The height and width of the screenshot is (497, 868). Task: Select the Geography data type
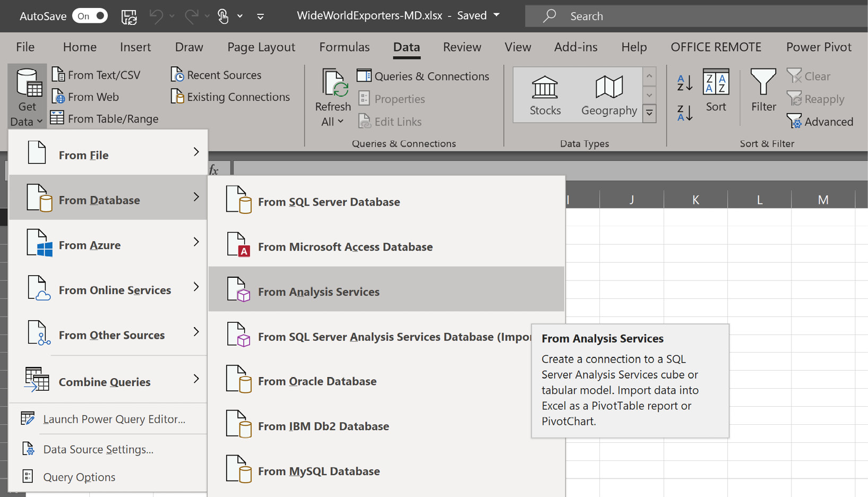point(609,96)
